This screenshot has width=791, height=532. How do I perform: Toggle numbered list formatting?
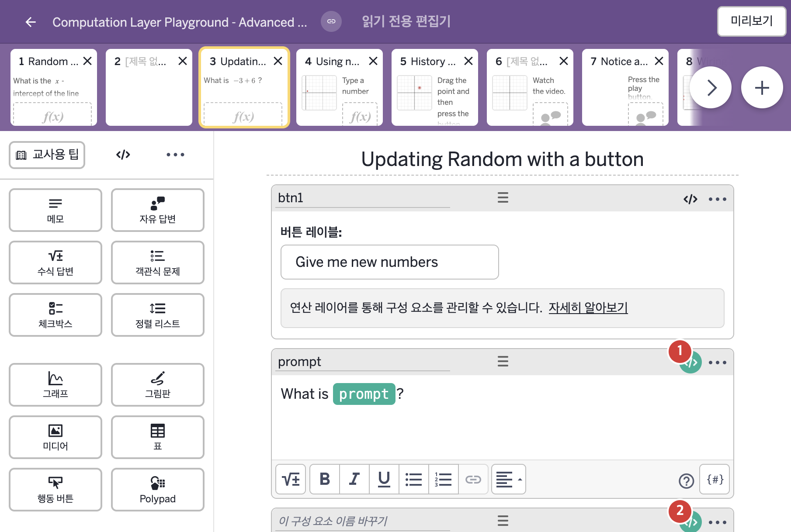tap(444, 479)
